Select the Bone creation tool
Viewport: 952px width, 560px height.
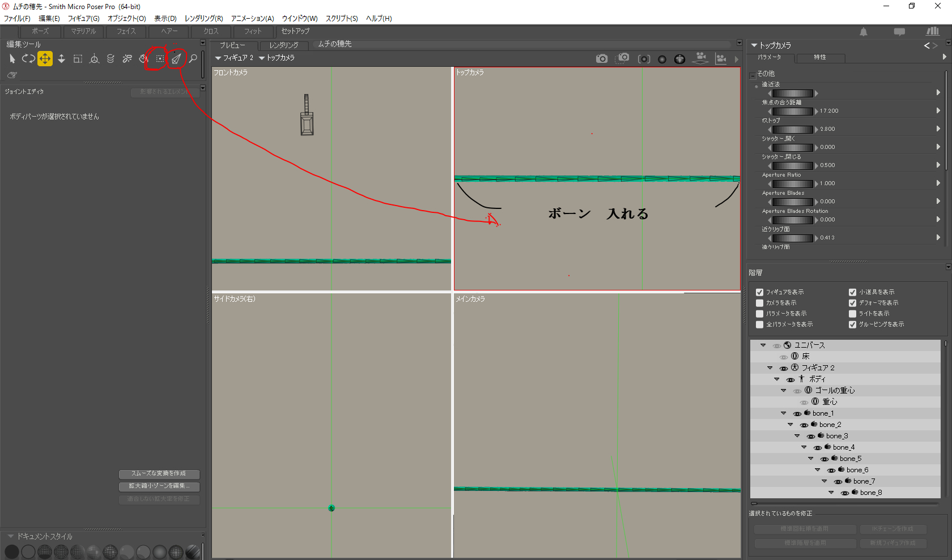(176, 58)
